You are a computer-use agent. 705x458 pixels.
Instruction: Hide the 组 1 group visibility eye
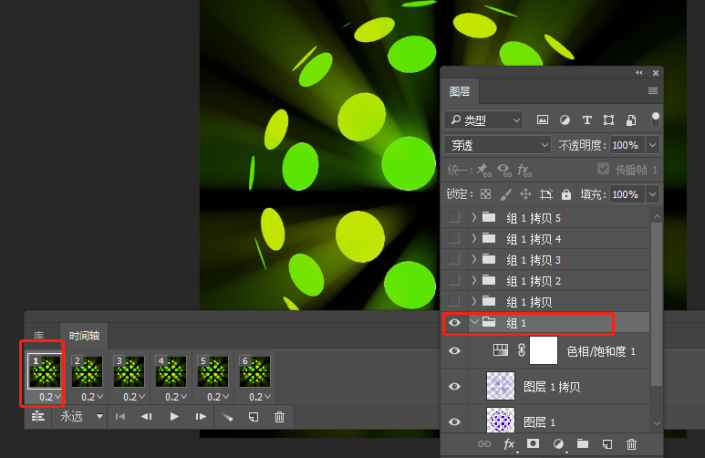pyautogui.click(x=455, y=323)
